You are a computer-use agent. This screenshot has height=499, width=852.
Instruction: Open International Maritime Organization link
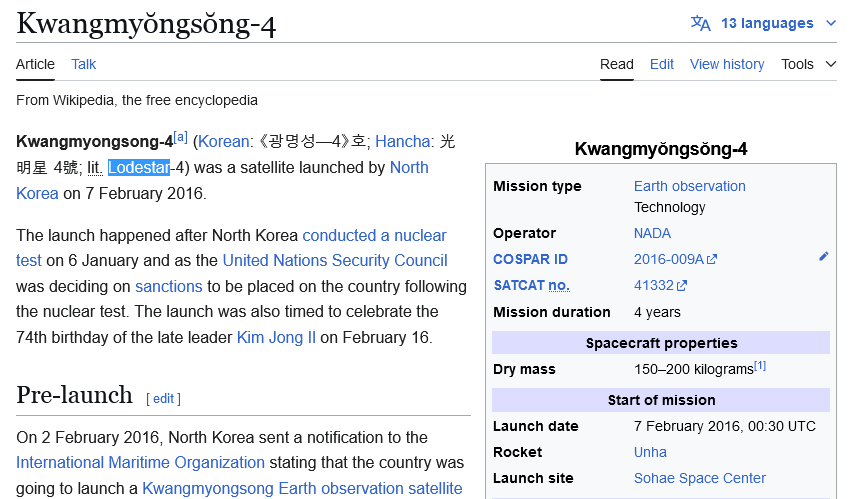click(x=140, y=463)
